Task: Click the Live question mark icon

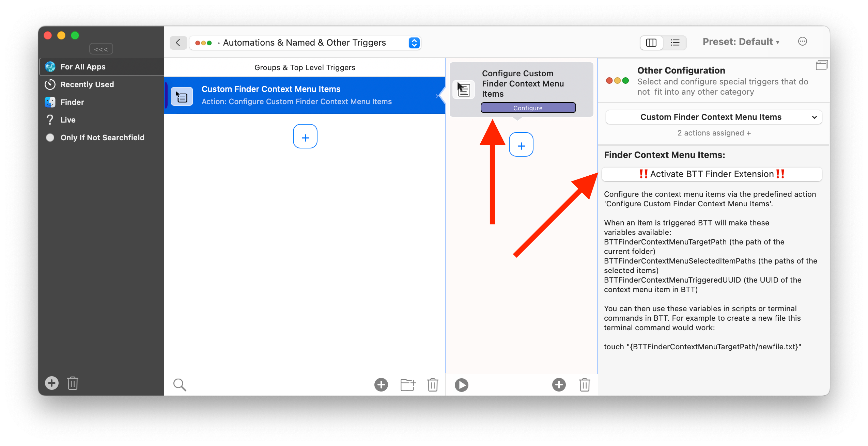Action: point(50,120)
